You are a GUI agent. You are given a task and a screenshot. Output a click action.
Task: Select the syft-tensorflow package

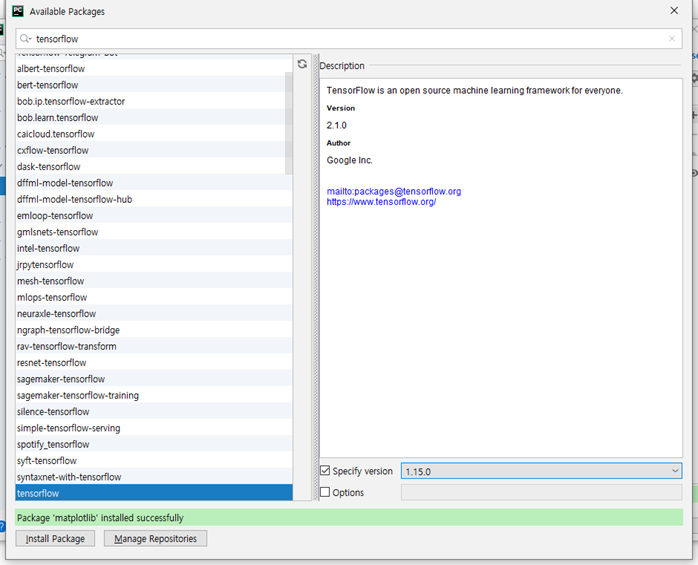[x=154, y=460]
